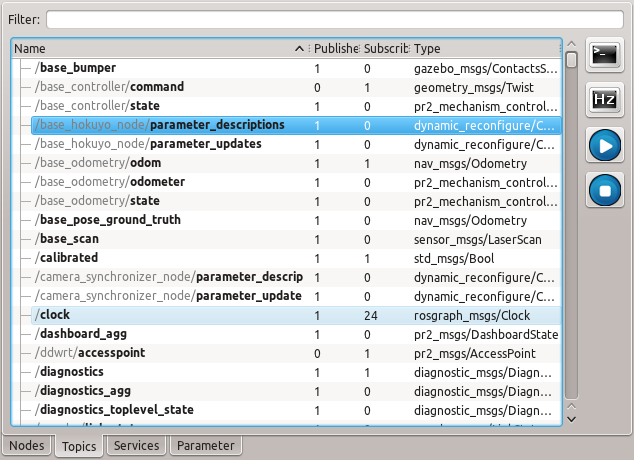Viewport: 634px width, 460px height.
Task: Select the /base_controller/state topic
Action: pyautogui.click(x=296, y=106)
